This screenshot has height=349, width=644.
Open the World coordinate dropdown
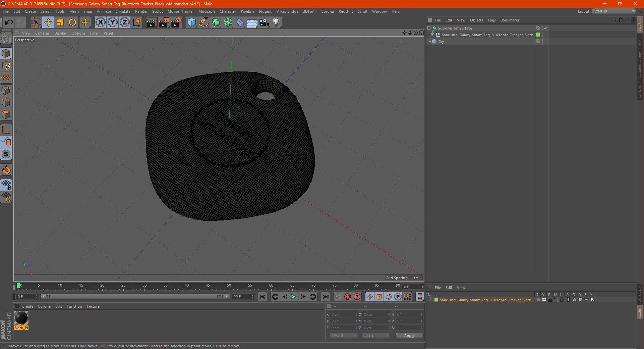coord(344,335)
